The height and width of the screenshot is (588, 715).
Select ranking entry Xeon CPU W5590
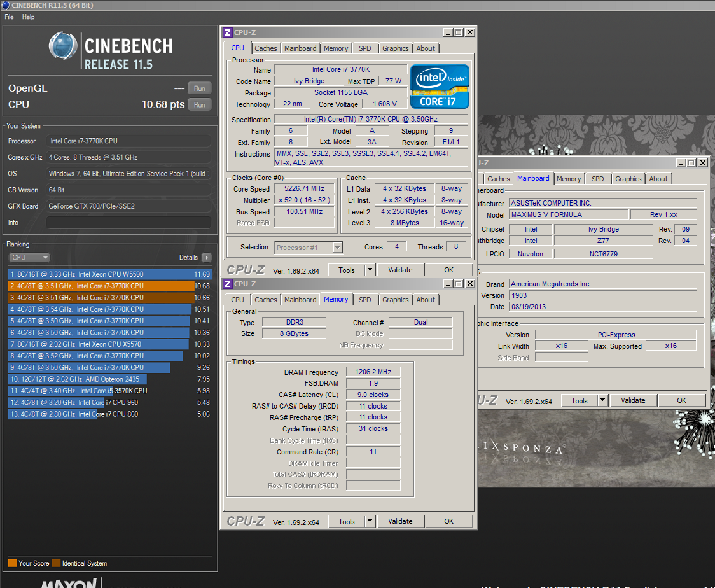coord(109,274)
